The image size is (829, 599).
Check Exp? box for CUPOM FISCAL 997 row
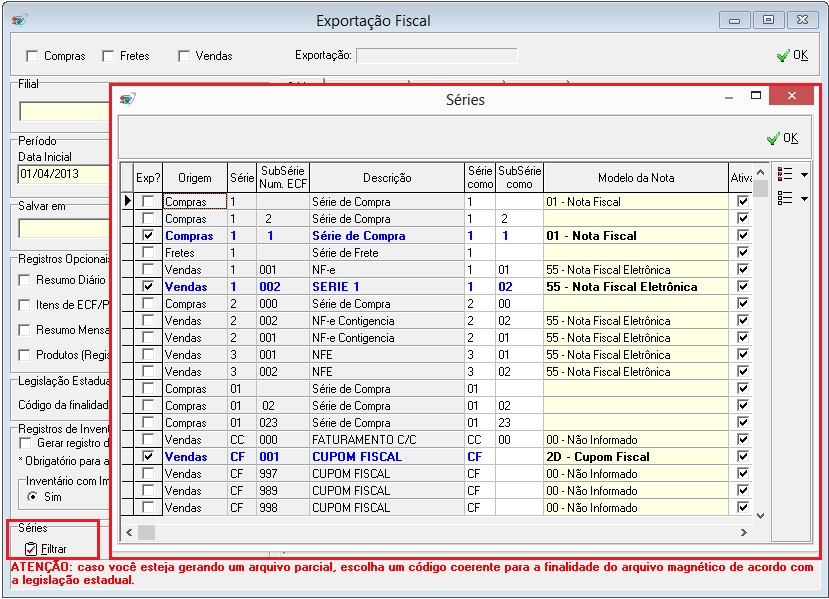(148, 473)
